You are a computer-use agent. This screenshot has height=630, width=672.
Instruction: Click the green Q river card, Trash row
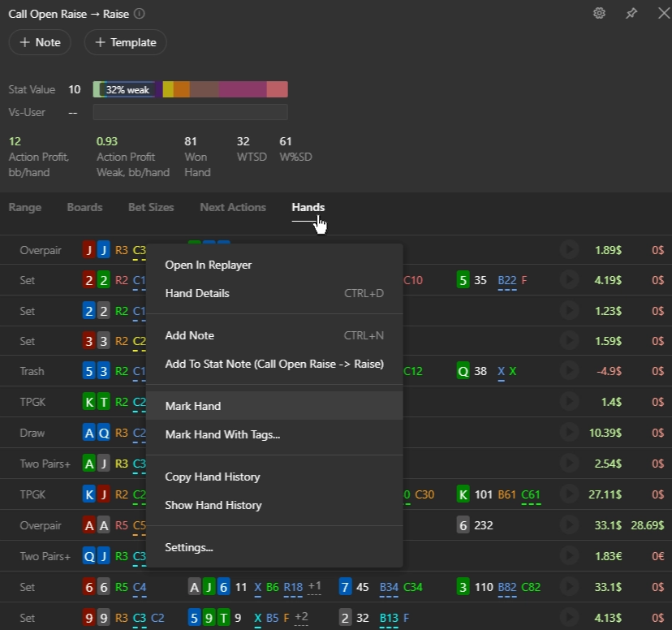pos(463,371)
